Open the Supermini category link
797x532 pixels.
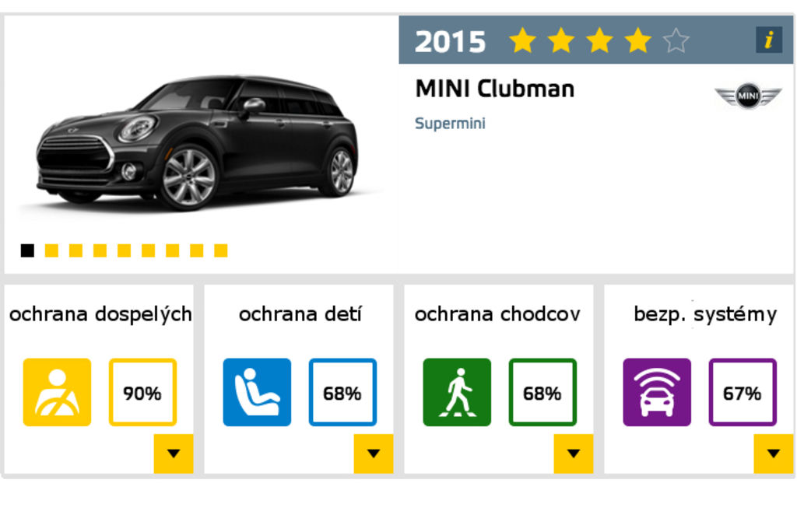(450, 124)
